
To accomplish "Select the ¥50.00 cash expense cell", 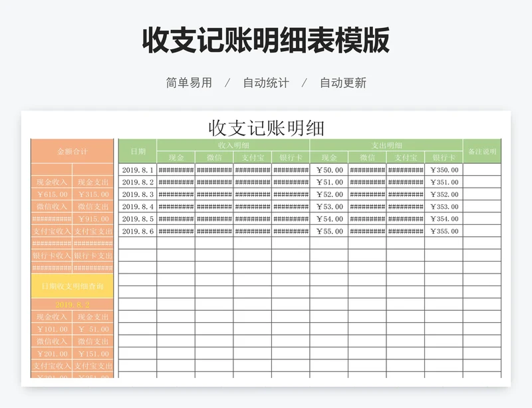I will (329, 170).
